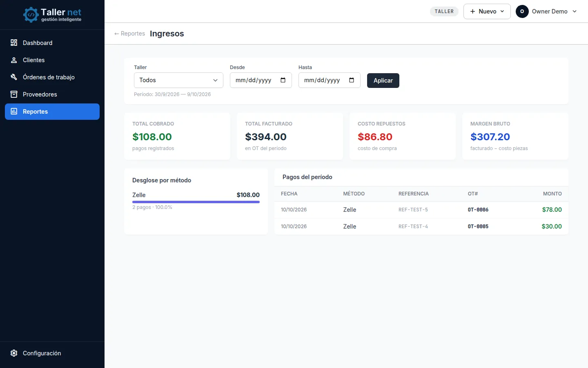Click the TALLER badge in the header

tap(444, 11)
